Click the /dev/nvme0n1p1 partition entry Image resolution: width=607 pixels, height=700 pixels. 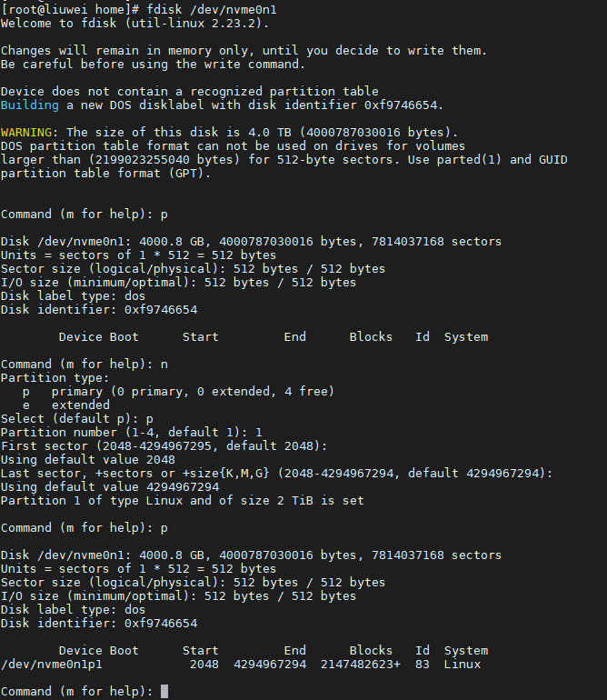click(x=52, y=665)
